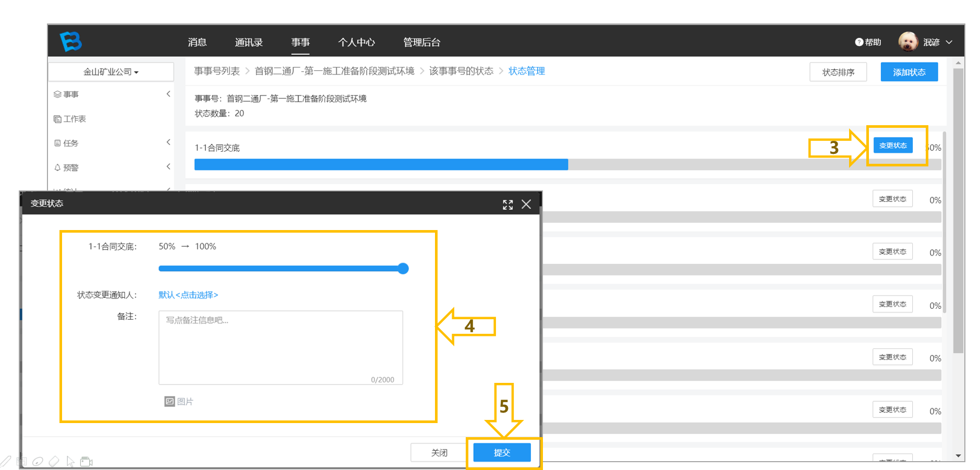Click the 1-1合同交底 blue progress bar
The height and width of the screenshot is (470, 980).
381,165
